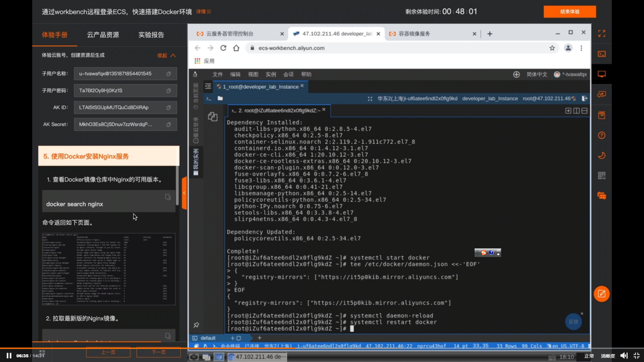
Task: Copy the docker search nginx command
Action: click(x=168, y=197)
